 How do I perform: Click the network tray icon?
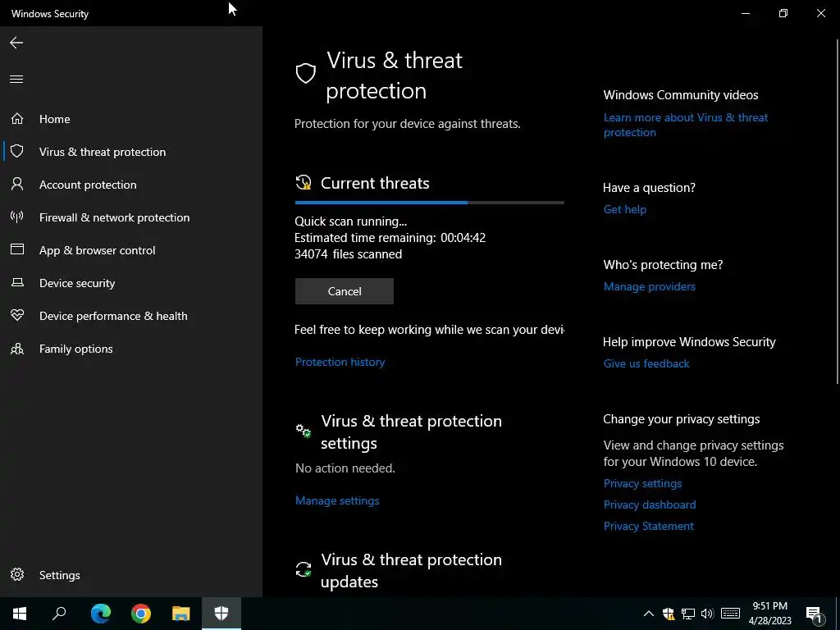point(688,614)
